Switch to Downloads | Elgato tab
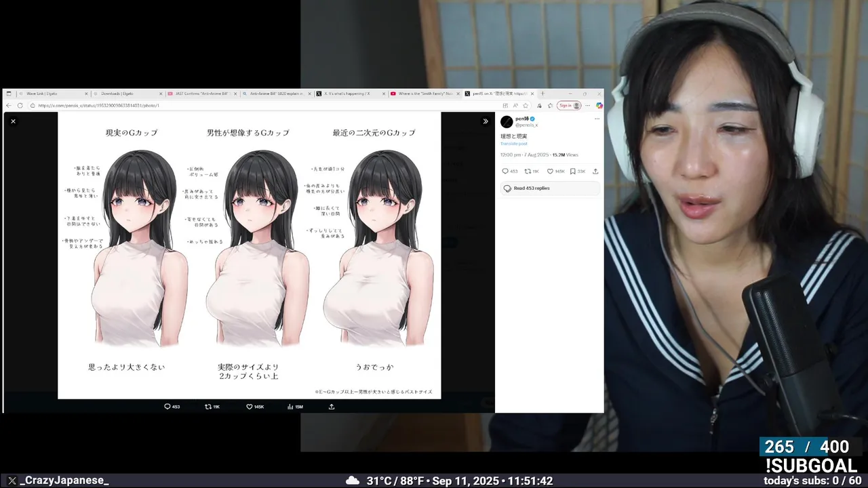 point(127,94)
